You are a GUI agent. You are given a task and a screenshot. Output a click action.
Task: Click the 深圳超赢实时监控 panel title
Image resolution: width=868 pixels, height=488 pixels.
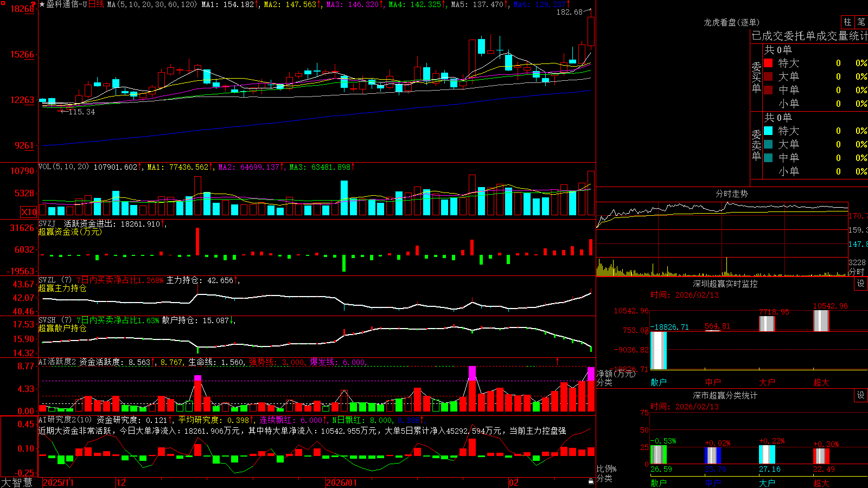[x=725, y=284]
